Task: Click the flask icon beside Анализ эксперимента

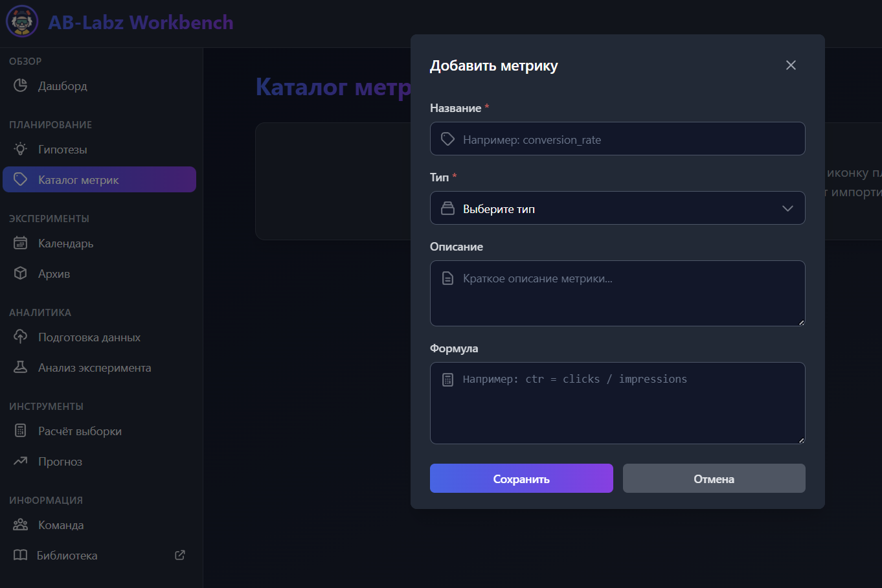Action: click(x=21, y=367)
